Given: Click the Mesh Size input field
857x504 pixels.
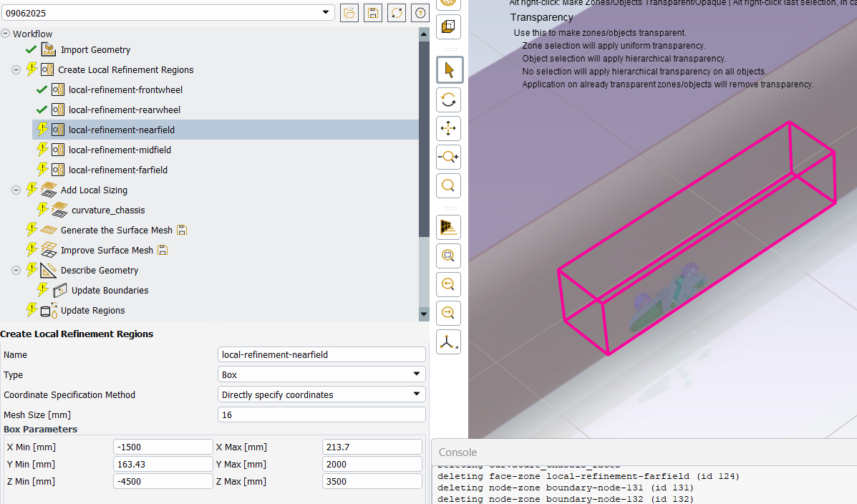Looking at the screenshot, I should pos(321,415).
